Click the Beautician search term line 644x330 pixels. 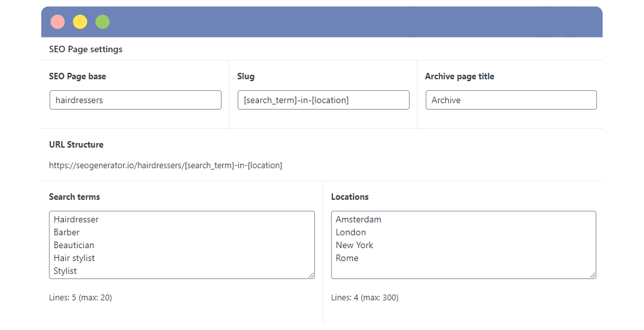(x=74, y=246)
